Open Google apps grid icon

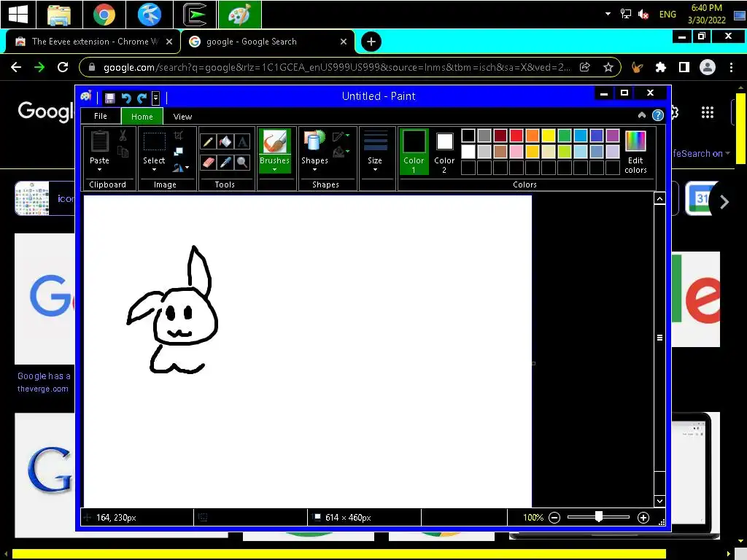[708, 112]
